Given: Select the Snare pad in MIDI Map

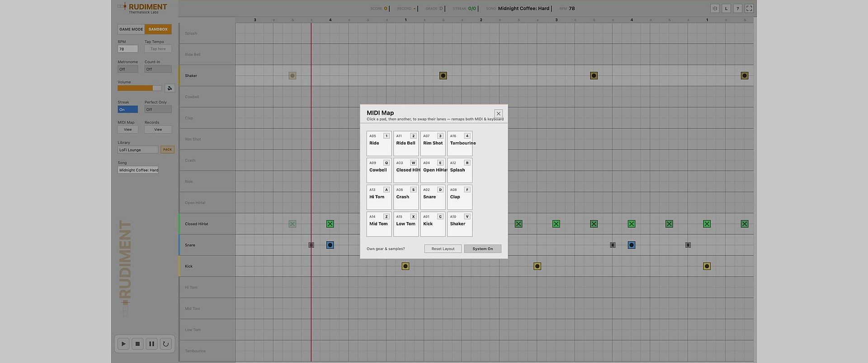Looking at the screenshot, I should click(433, 197).
